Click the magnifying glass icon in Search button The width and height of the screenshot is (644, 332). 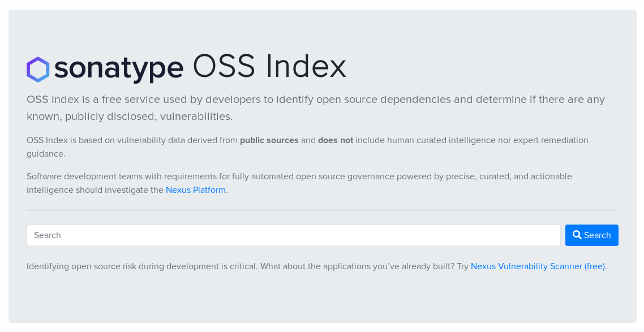pos(577,235)
